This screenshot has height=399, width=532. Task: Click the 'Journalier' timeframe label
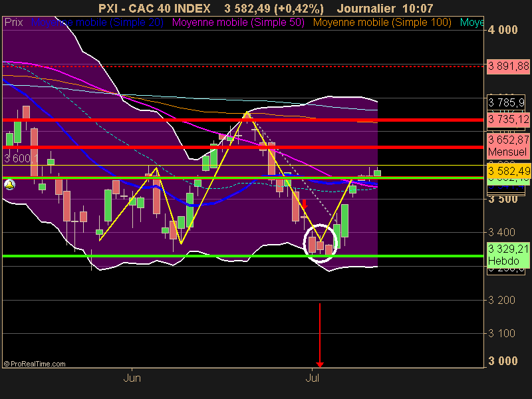click(x=366, y=9)
